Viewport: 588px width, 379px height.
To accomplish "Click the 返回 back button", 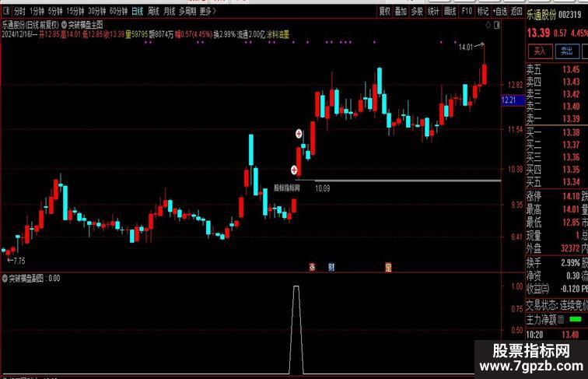I will [x=516, y=12].
